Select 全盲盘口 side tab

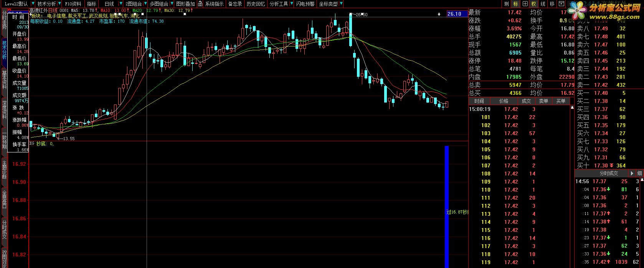(x=4, y=200)
